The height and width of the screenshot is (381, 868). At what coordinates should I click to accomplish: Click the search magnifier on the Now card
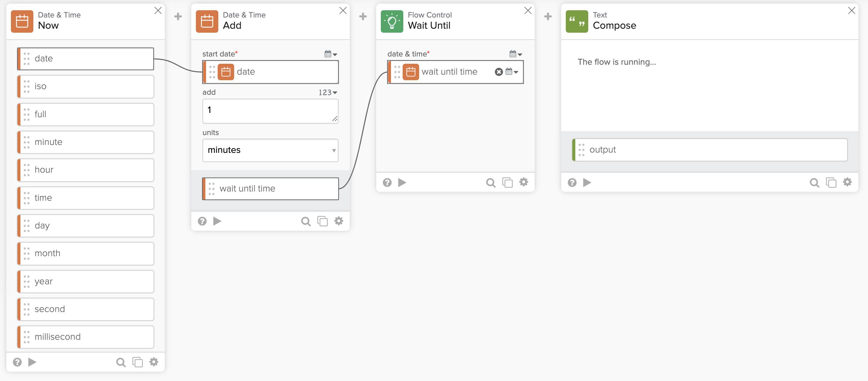(121, 362)
